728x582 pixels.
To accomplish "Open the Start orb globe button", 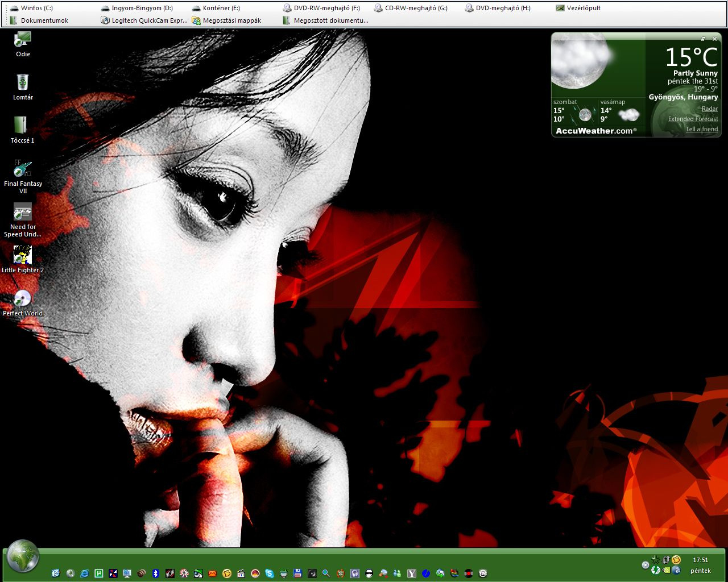I will point(23,556).
